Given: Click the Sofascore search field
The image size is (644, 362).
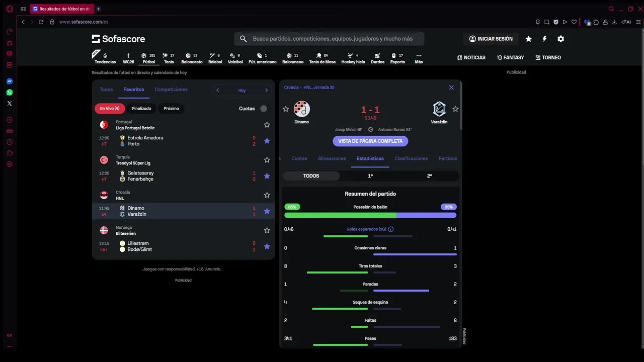Looking at the screenshot, I should pyautogui.click(x=329, y=39).
